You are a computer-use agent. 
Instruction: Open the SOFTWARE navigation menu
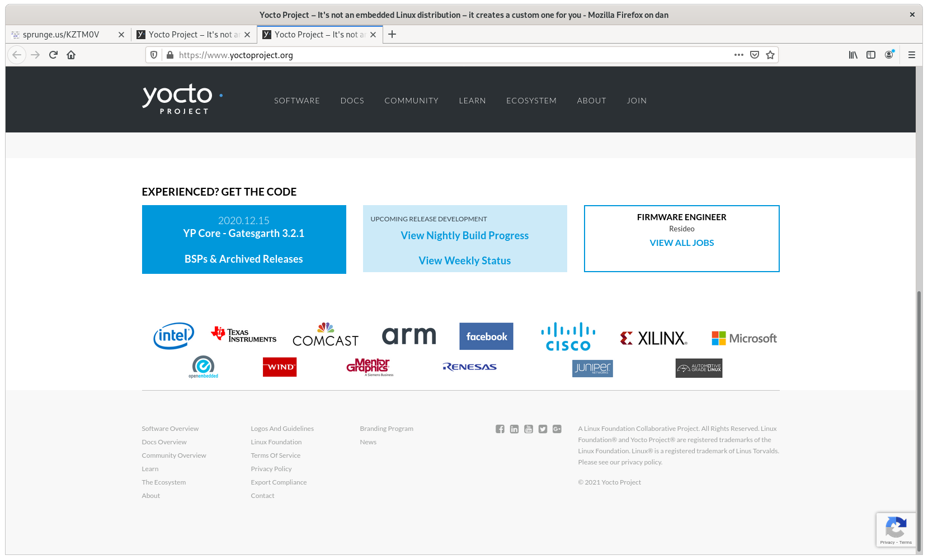(x=297, y=101)
